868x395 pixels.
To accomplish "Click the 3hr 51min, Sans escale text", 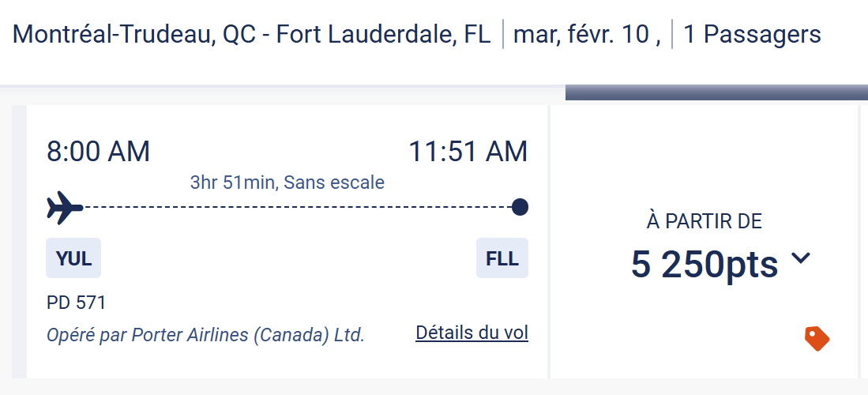I will (x=287, y=183).
